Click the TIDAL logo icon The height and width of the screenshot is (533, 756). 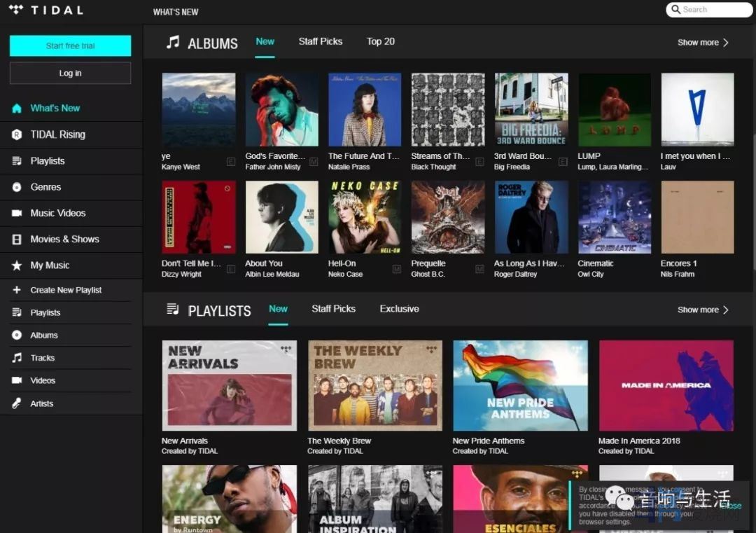(17, 10)
